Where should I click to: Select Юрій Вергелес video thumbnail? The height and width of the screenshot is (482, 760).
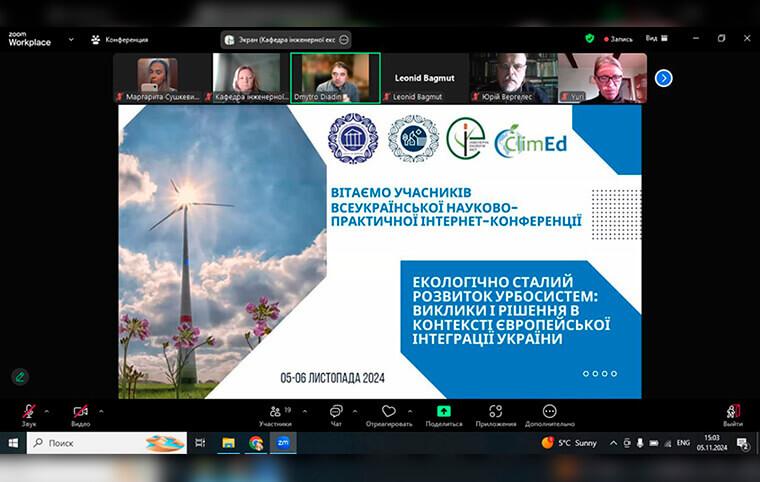513,78
